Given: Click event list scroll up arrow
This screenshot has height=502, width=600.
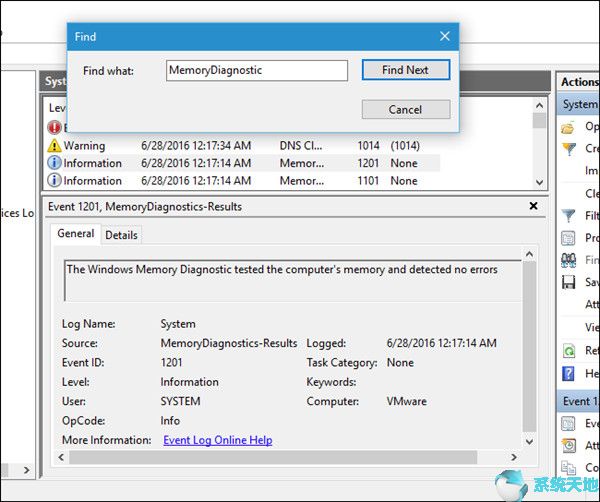Looking at the screenshot, I should pos(540,105).
